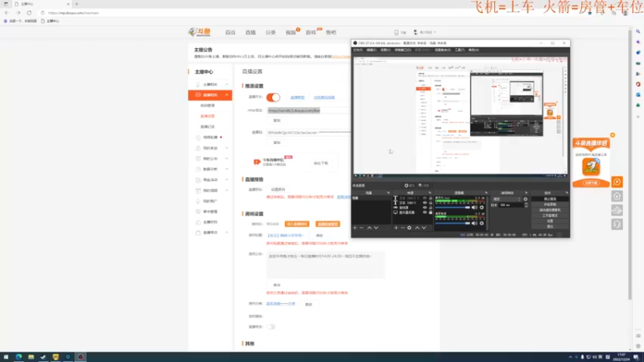Move the source down in OBS Sources panel
Image resolution: width=644 pixels, height=362 pixels.
click(424, 228)
